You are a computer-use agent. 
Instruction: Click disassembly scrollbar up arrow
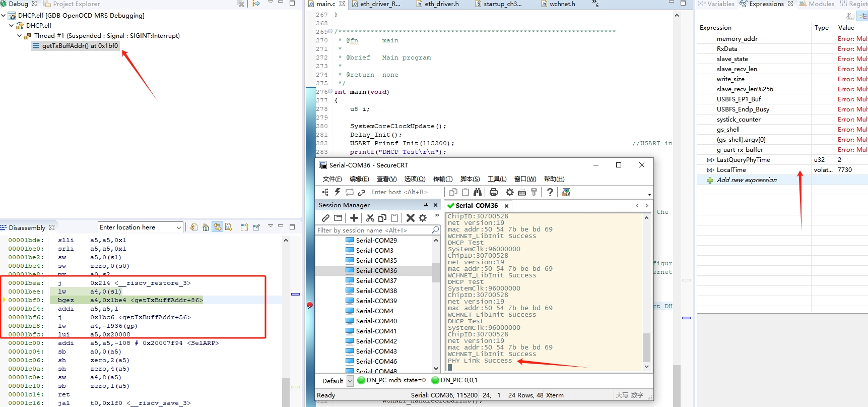(286, 240)
